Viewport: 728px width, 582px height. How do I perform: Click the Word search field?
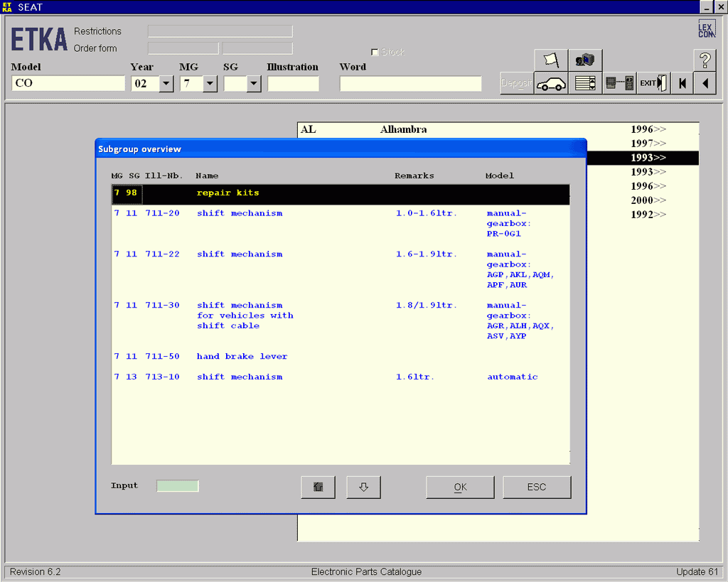[410, 84]
